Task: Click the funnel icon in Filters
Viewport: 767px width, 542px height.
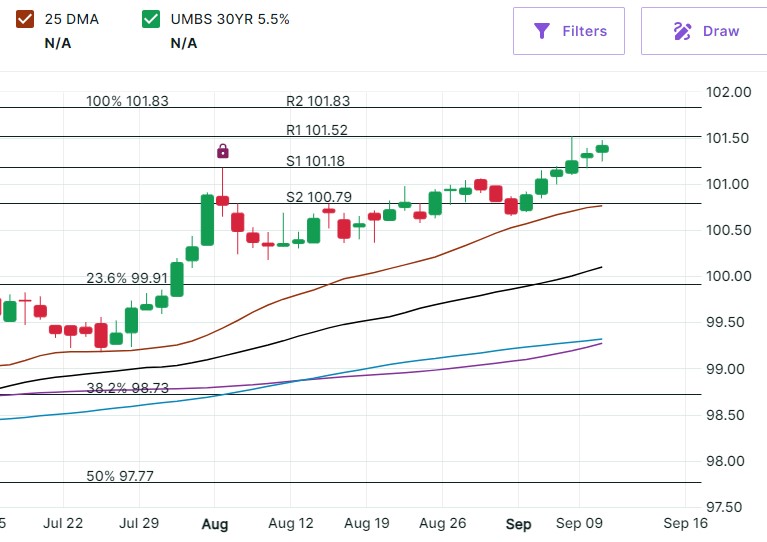Action: pyautogui.click(x=542, y=31)
